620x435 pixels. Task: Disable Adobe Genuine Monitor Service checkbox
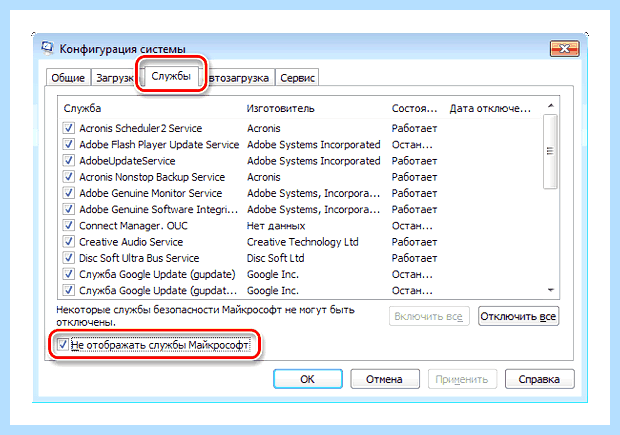68,193
